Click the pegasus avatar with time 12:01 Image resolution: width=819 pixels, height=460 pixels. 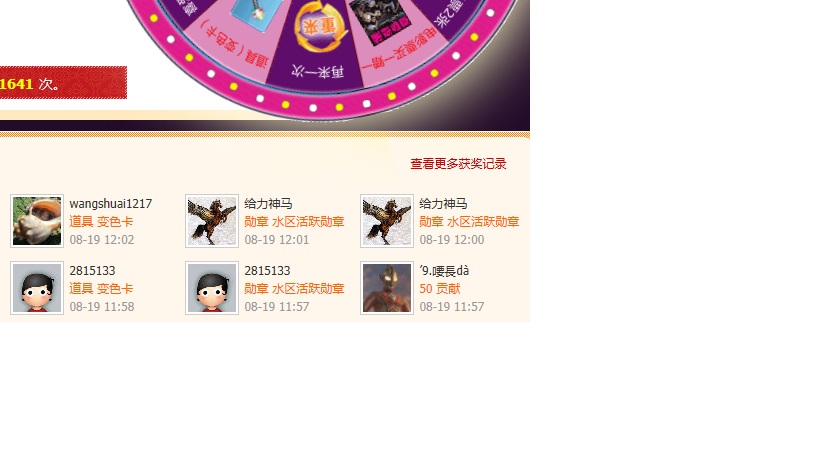click(212, 221)
